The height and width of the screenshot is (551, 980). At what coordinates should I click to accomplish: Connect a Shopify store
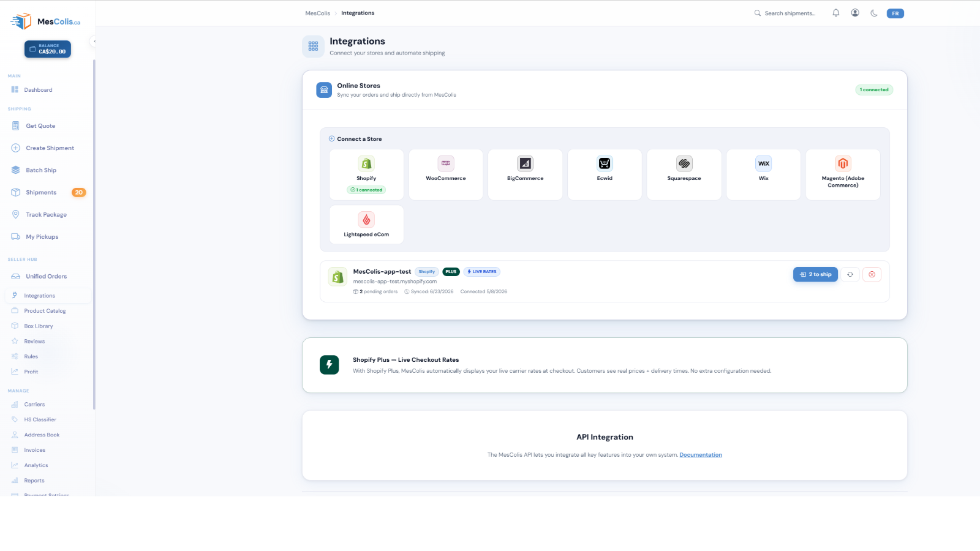pos(366,174)
